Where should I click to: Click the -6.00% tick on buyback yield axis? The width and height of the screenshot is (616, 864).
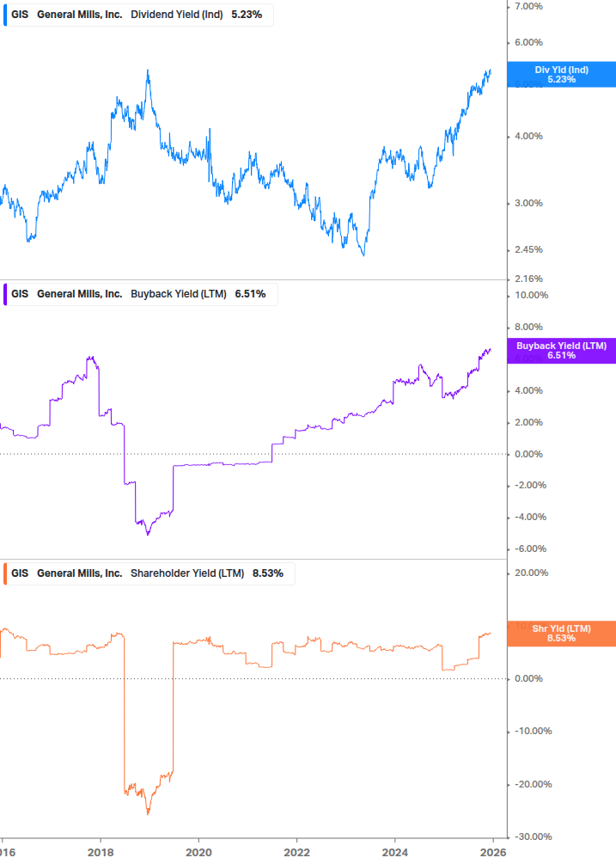coord(531,548)
